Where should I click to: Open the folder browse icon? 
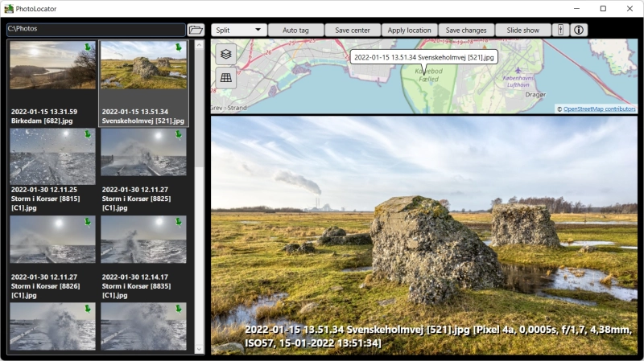pyautogui.click(x=196, y=30)
